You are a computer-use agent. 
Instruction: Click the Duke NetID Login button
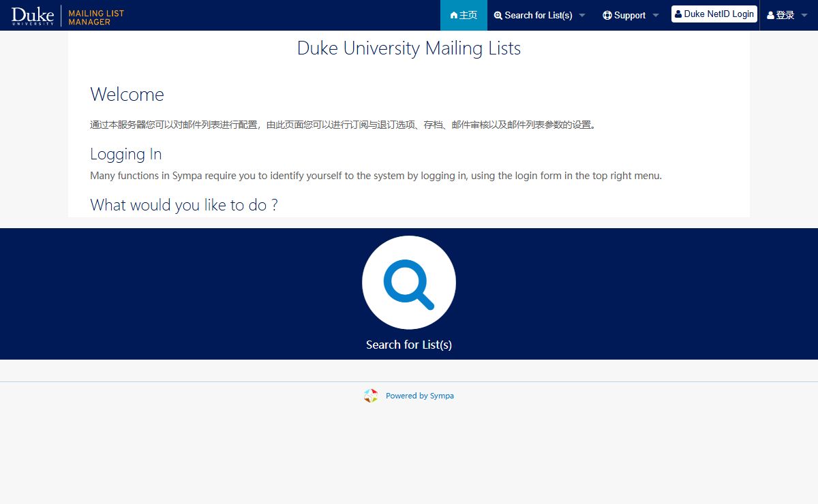[x=714, y=14]
